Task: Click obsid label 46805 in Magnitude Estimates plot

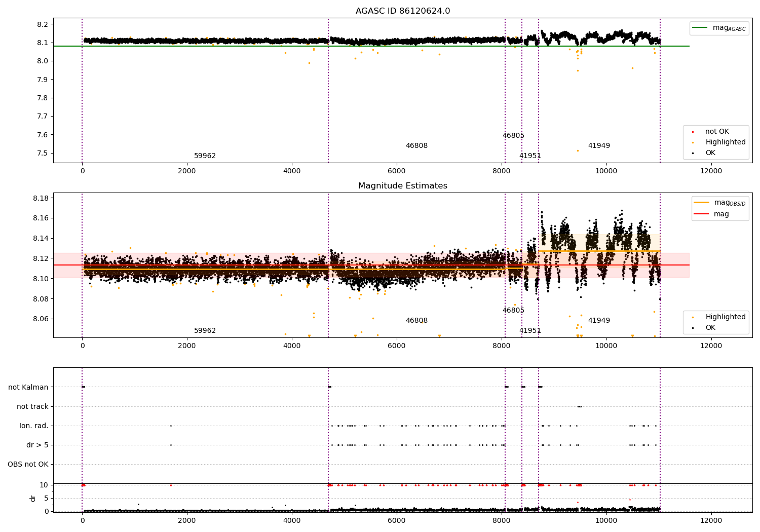Action: click(x=513, y=311)
